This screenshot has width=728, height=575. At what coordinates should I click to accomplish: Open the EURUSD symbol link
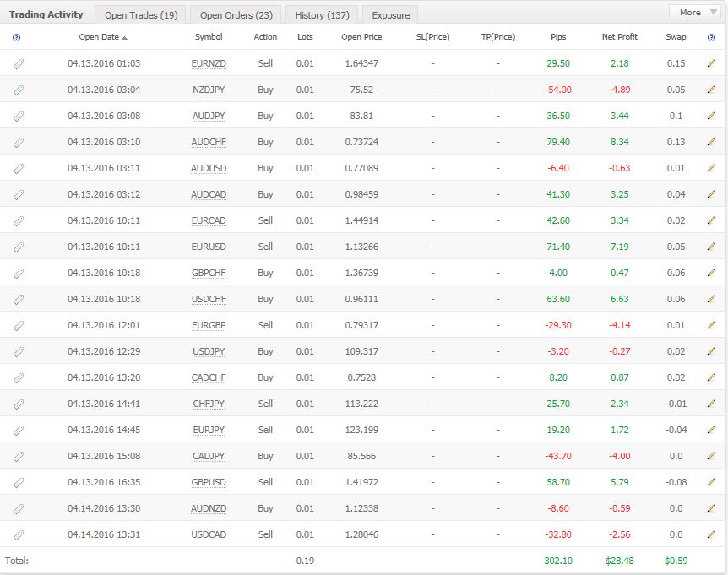tap(209, 247)
